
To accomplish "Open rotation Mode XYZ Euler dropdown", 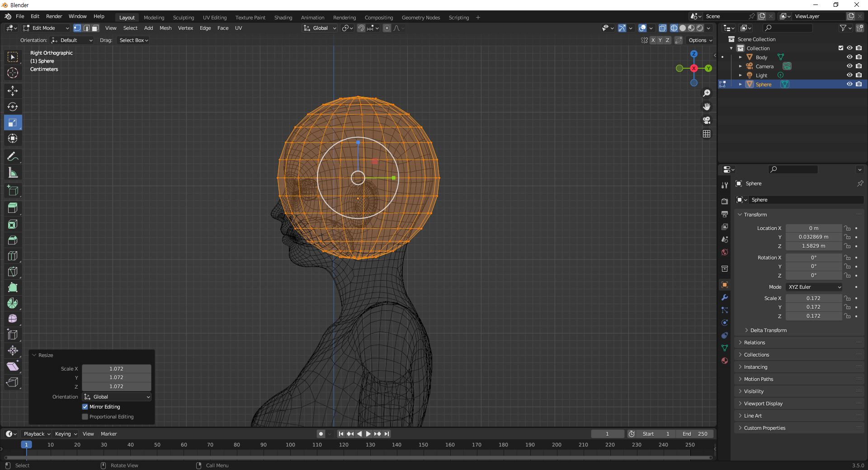I will coord(814,287).
